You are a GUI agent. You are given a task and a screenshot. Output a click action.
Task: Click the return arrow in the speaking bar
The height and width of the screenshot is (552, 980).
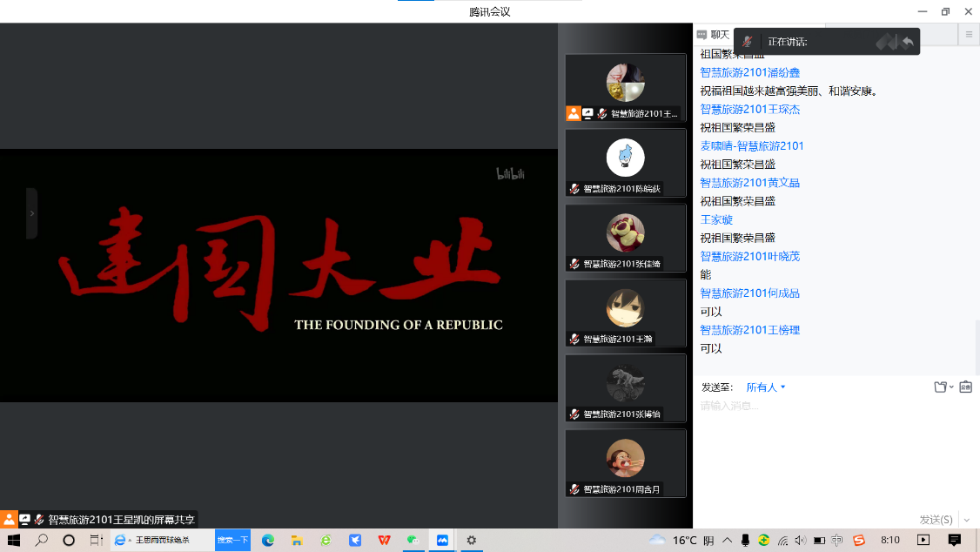[908, 42]
